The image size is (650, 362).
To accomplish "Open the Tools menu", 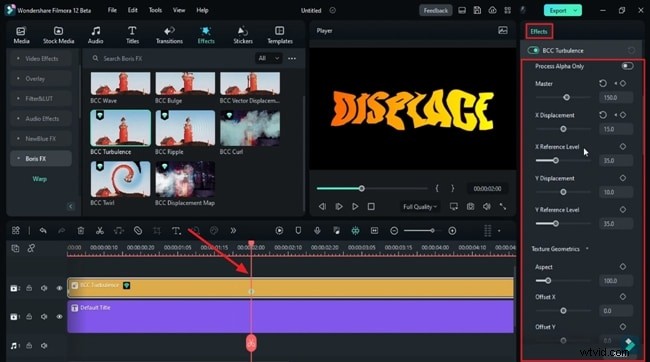I will [155, 10].
